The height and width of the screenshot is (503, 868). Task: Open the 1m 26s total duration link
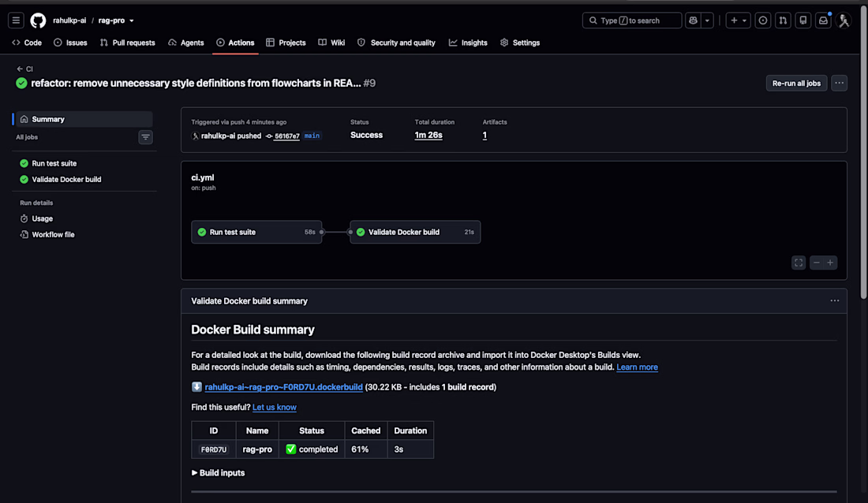428,135
